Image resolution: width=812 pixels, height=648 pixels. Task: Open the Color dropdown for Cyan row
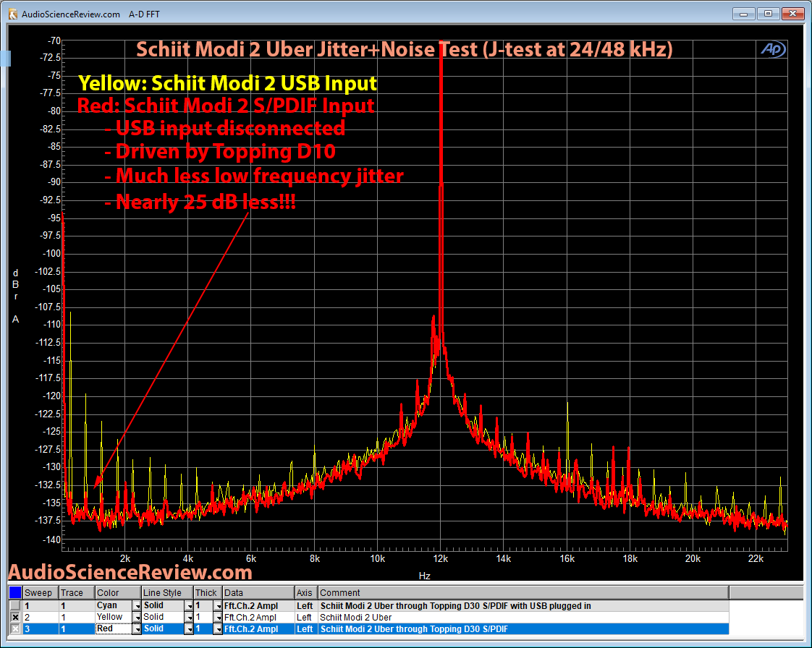[137, 605]
